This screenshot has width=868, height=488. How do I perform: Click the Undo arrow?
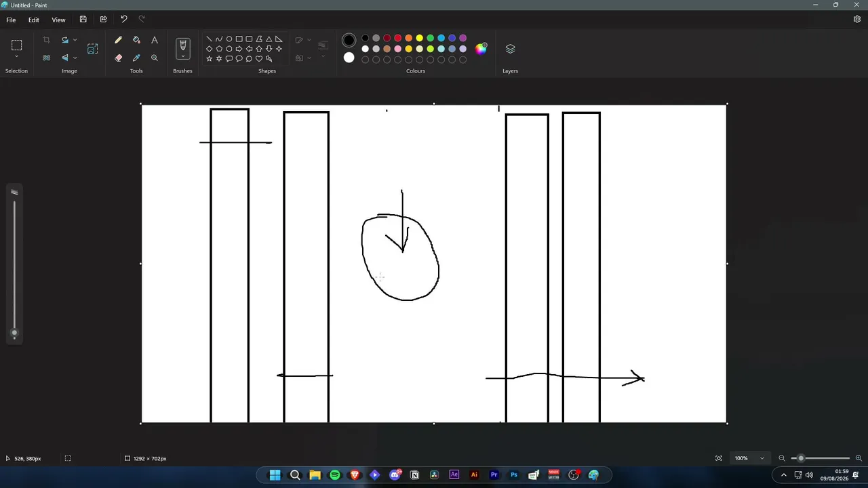tap(123, 20)
